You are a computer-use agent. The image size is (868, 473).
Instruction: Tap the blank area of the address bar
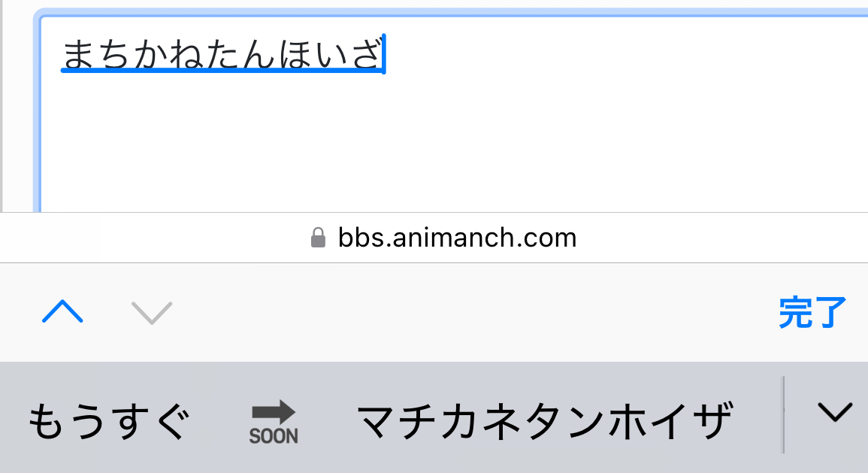pos(714,238)
